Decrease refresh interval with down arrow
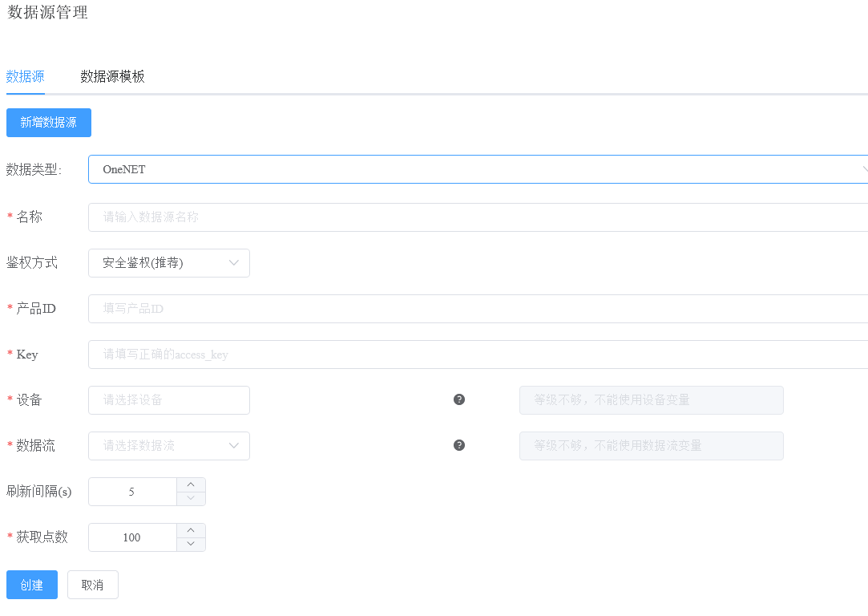The height and width of the screenshot is (616, 868). [191, 499]
